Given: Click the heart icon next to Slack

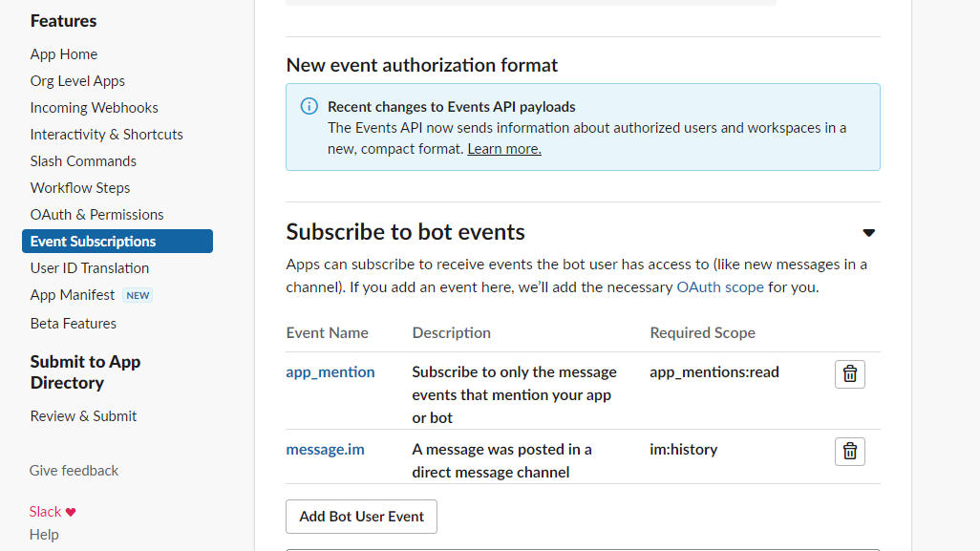Looking at the screenshot, I should [71, 512].
